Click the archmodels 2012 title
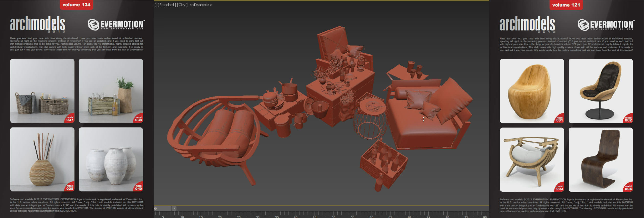Viewport: 644px width, 218px height. click(527, 24)
